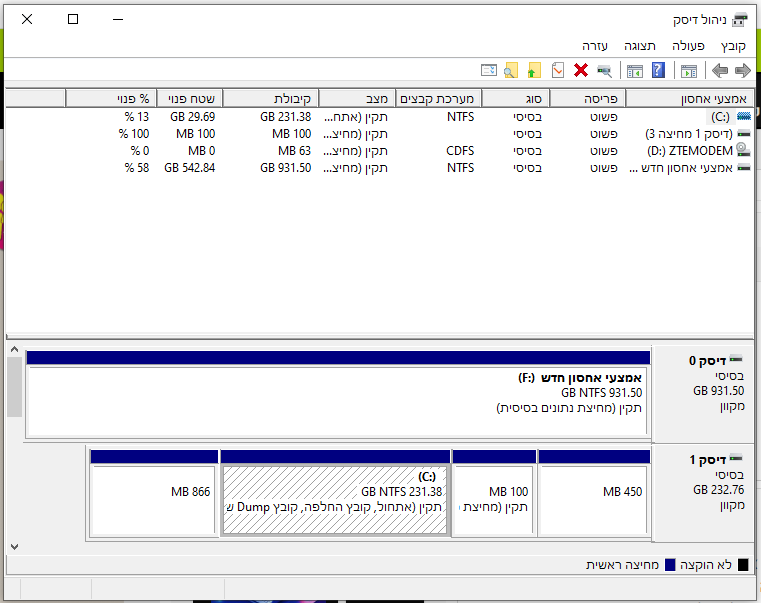
Task: Click the דיסק 1 disk label panel
Action: pos(704,492)
